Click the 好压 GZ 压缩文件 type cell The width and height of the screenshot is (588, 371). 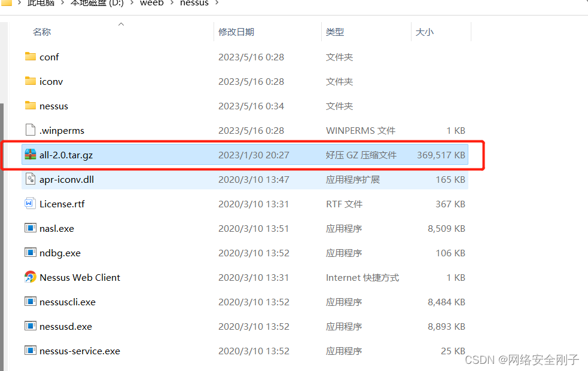pos(361,155)
